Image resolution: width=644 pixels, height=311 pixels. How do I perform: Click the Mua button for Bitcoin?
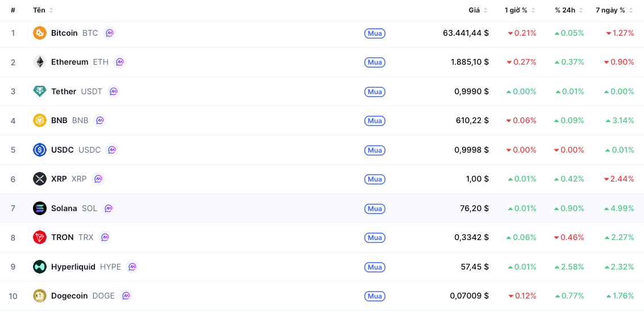pos(375,33)
